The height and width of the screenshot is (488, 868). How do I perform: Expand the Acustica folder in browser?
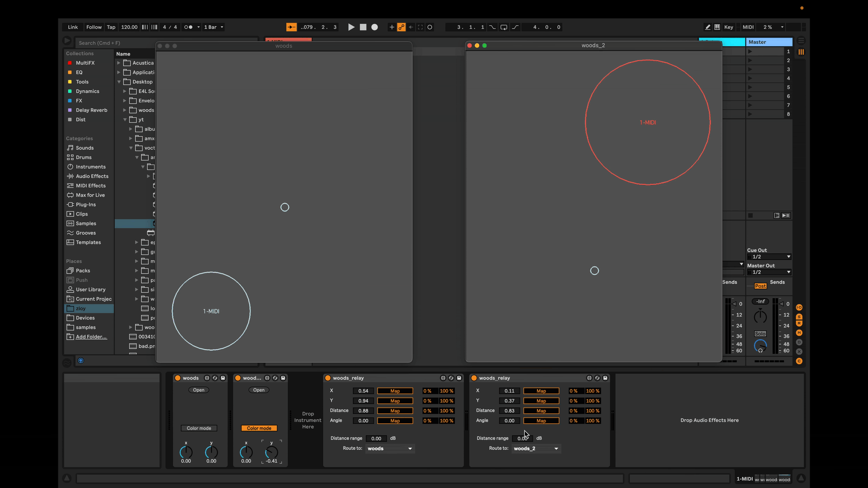(119, 63)
